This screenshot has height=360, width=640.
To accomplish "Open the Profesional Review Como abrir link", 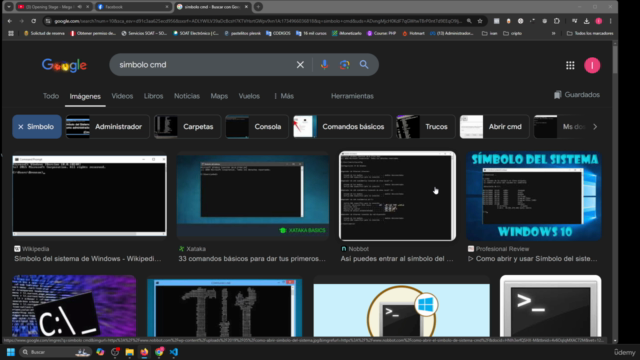I will (533, 259).
